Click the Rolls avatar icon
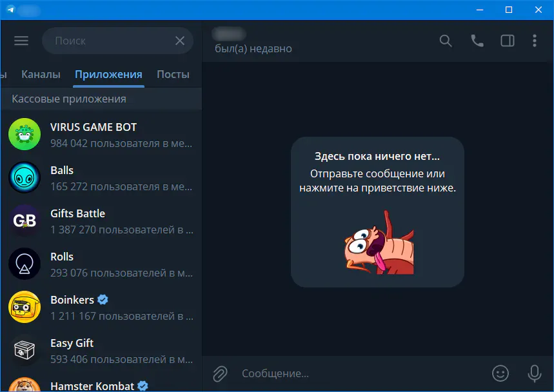Viewport: 554px width, 392px height. pos(25,264)
